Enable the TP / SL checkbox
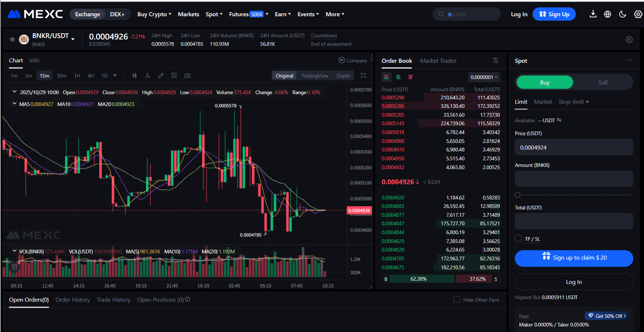 pos(518,239)
